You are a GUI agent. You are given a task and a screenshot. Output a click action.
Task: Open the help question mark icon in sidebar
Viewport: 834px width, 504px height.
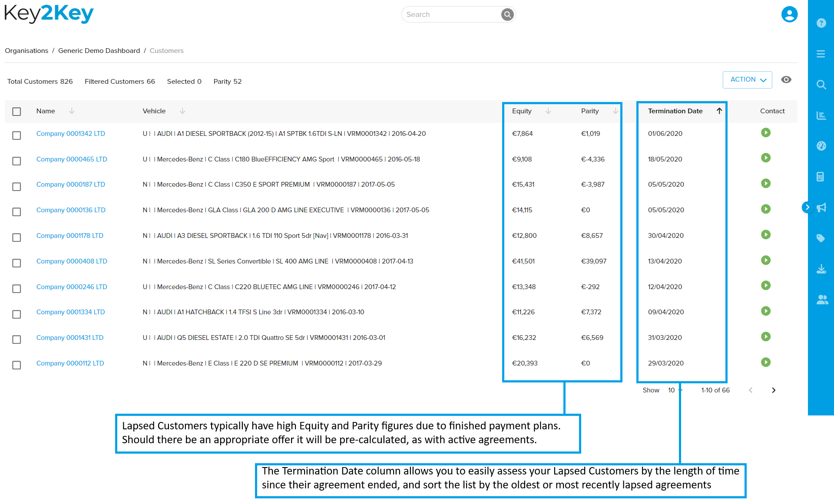click(x=821, y=23)
